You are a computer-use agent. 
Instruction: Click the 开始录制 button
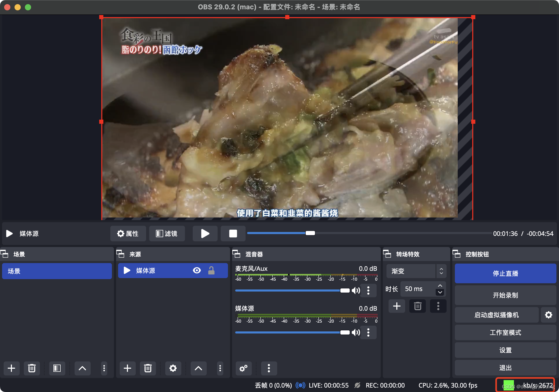click(x=505, y=295)
